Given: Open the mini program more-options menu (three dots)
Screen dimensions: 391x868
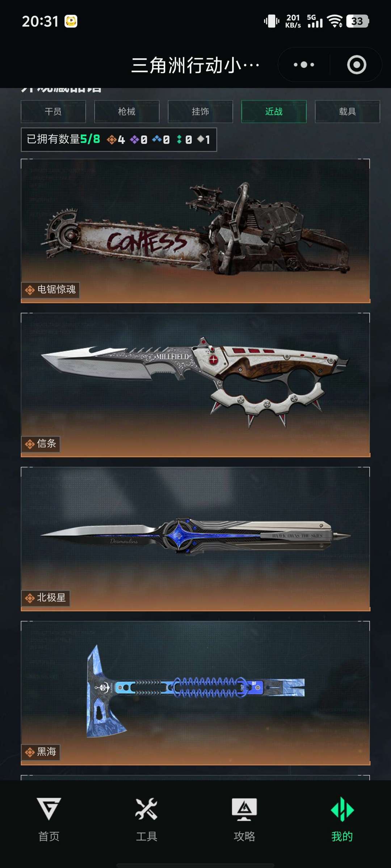Looking at the screenshot, I should [304, 65].
